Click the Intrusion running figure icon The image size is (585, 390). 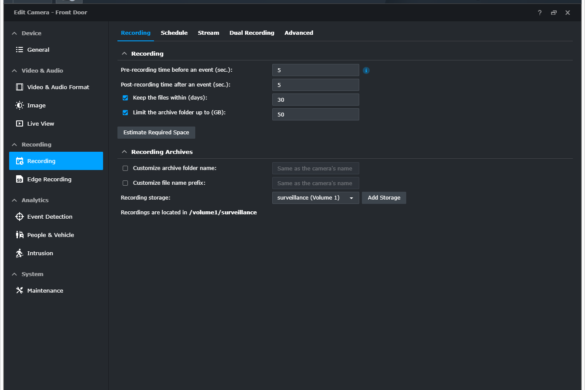[19, 253]
